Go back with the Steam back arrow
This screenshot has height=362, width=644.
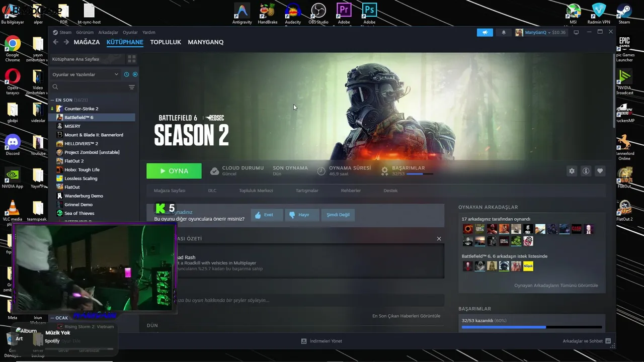click(56, 42)
